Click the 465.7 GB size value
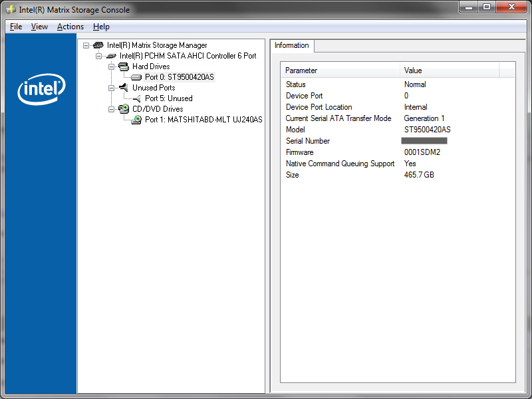 click(419, 175)
